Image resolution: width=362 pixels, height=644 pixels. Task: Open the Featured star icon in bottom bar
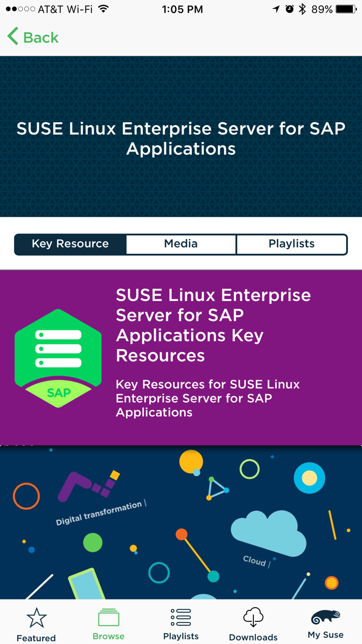tap(36, 618)
